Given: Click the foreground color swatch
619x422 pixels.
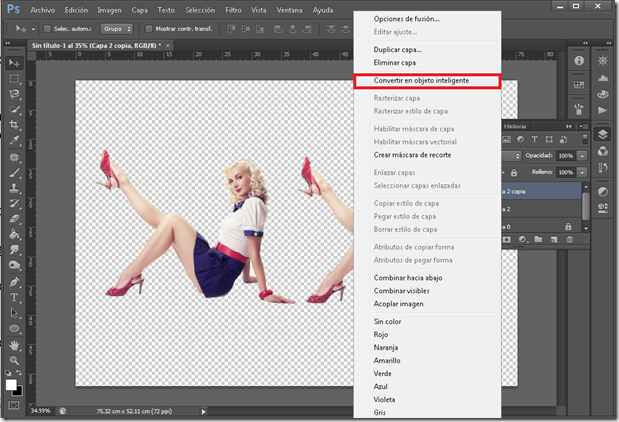Looking at the screenshot, I should coord(11,382).
